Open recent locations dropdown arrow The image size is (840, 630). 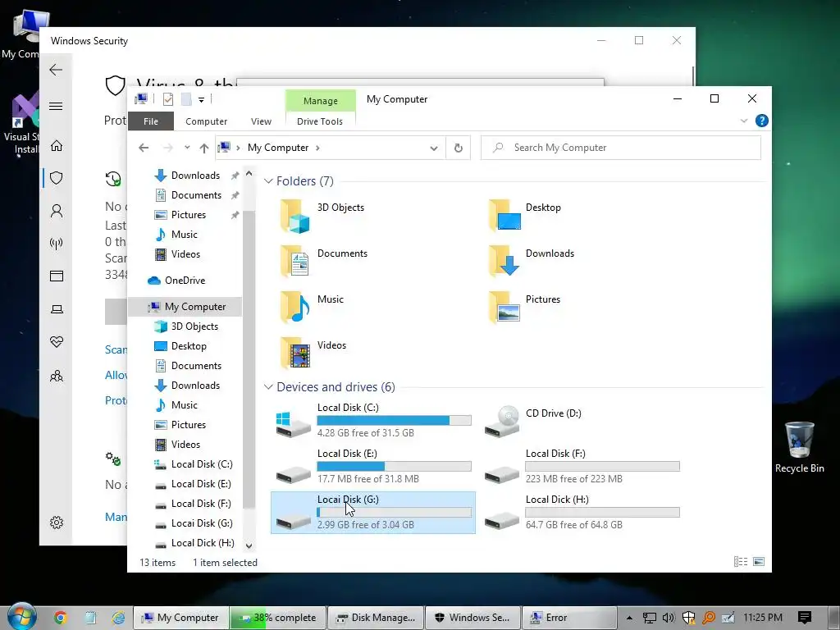pos(187,148)
